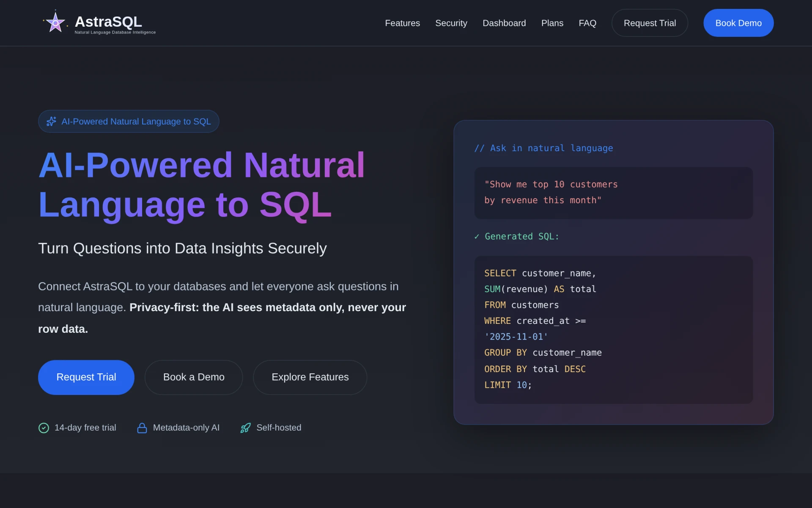Open the Features nav item
The width and height of the screenshot is (812, 508).
coord(402,23)
